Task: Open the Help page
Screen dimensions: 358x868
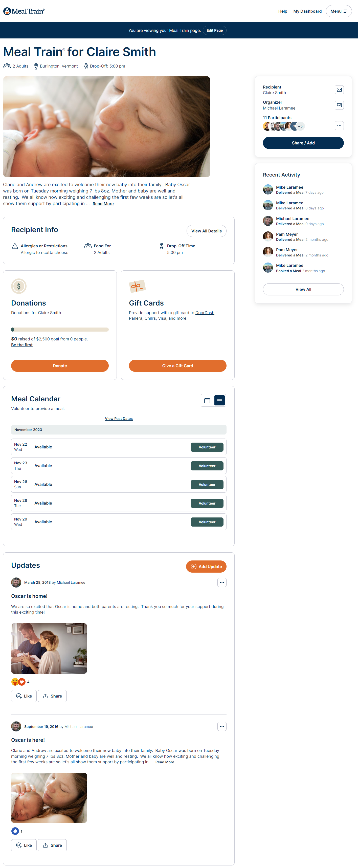Action: point(283,11)
